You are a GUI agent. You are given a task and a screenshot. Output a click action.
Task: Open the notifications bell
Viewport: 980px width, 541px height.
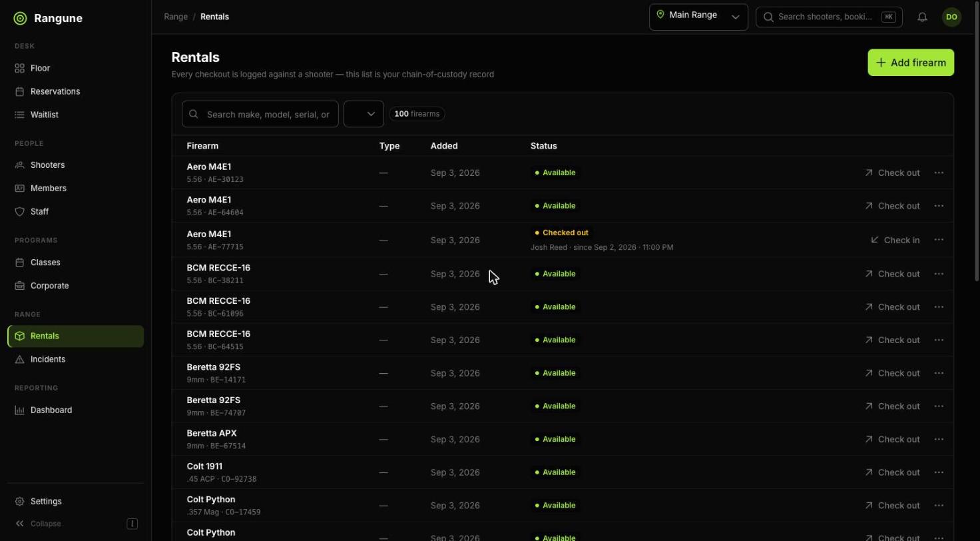coord(922,17)
